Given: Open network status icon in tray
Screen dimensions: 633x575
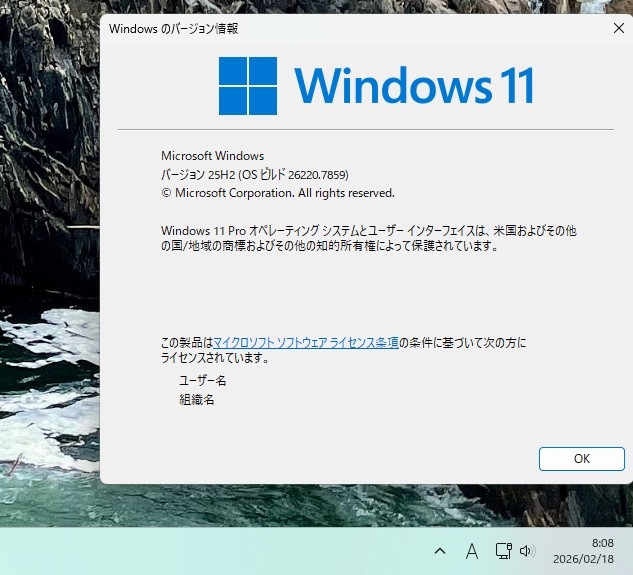Looking at the screenshot, I should (x=503, y=551).
